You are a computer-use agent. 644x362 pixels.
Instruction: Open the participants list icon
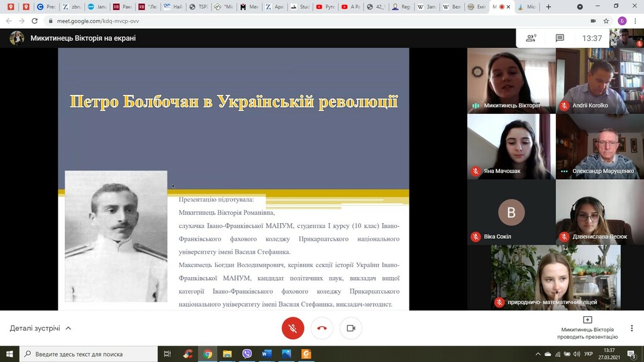(x=531, y=38)
